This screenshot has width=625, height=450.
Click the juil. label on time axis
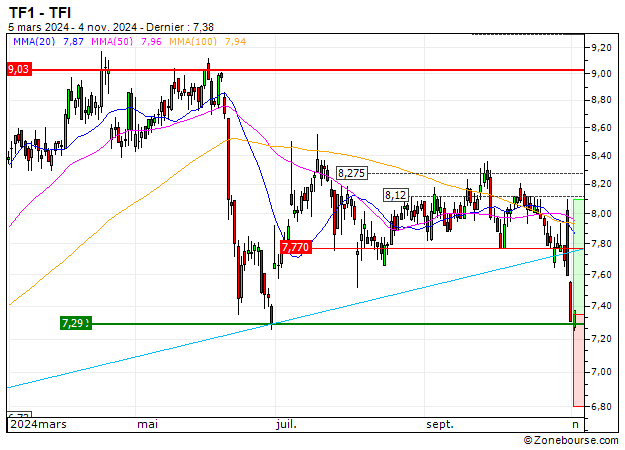[x=286, y=424]
